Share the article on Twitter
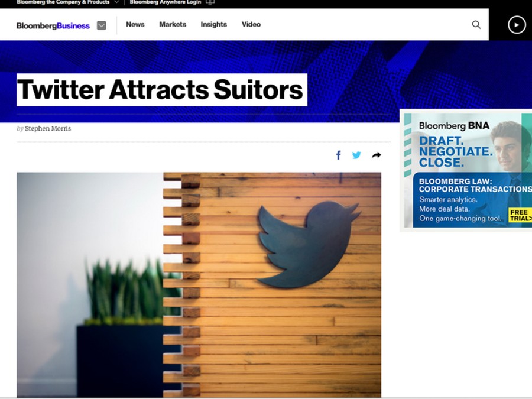This screenshot has height=399, width=532. coord(356,155)
